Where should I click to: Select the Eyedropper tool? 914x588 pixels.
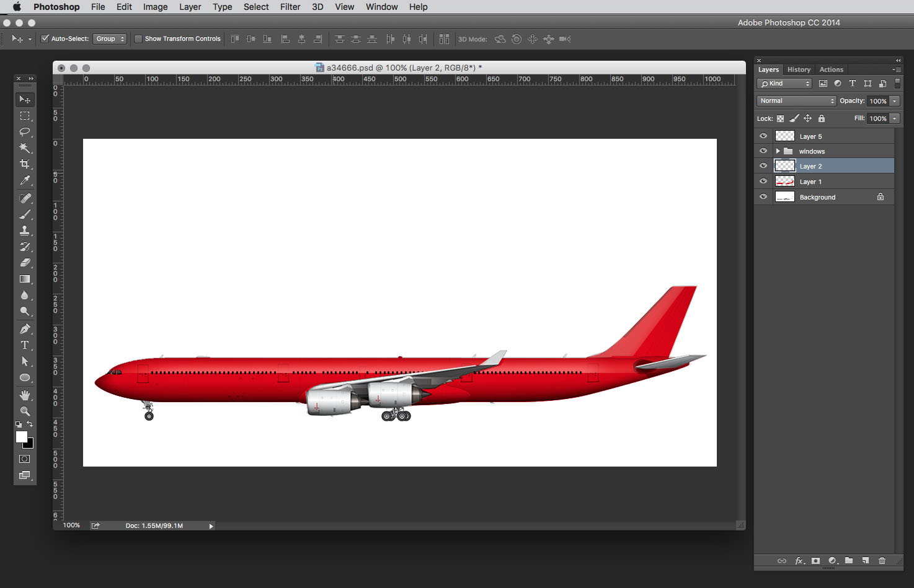25,180
